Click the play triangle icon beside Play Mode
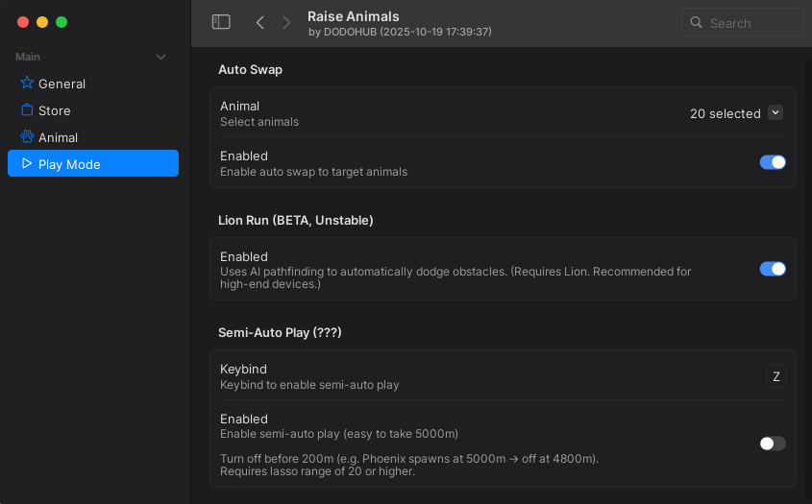This screenshot has width=812, height=504. pyautogui.click(x=27, y=163)
